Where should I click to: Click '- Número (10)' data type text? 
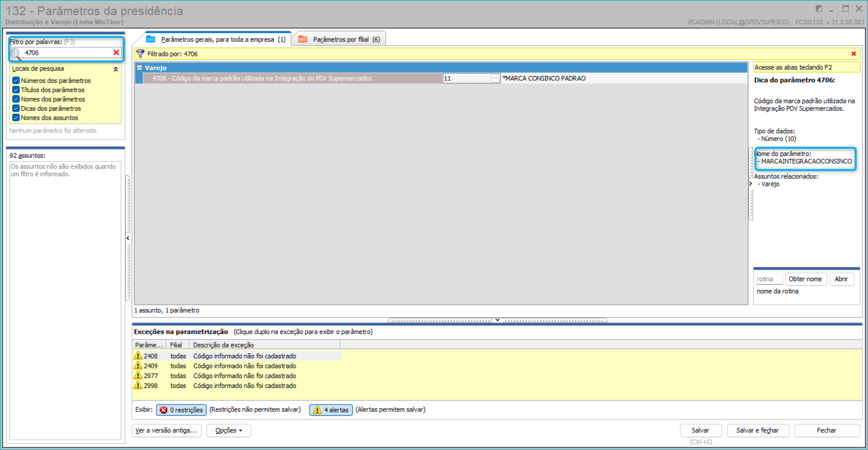pyautogui.click(x=777, y=139)
